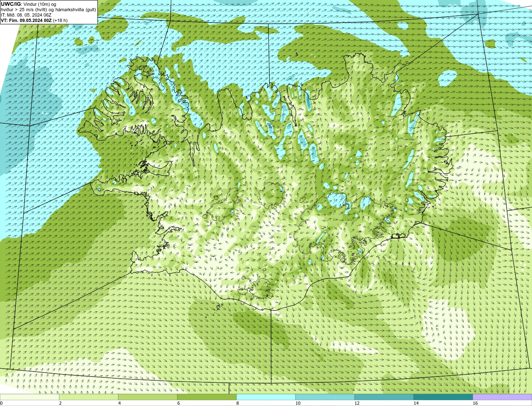Viewport: 532px width, 406px height.
Task: Click the '4' tick label on scale
Action: coord(119,403)
